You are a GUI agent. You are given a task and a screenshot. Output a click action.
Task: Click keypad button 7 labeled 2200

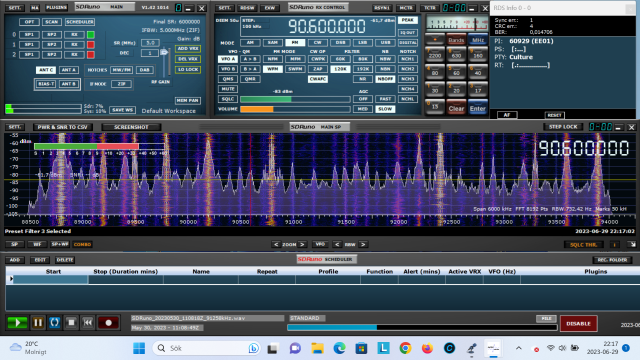coord(435,54)
